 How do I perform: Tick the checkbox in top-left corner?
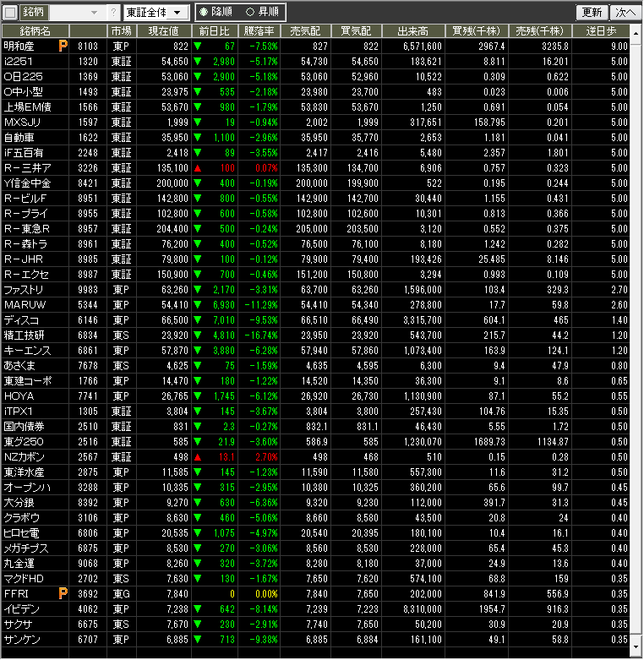tap(9, 13)
